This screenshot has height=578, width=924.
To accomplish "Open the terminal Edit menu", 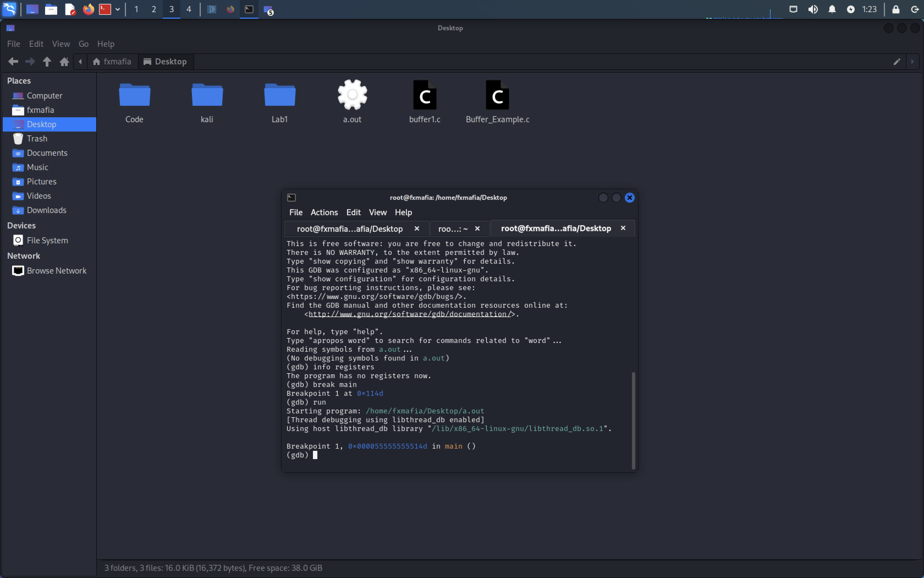I will (353, 212).
